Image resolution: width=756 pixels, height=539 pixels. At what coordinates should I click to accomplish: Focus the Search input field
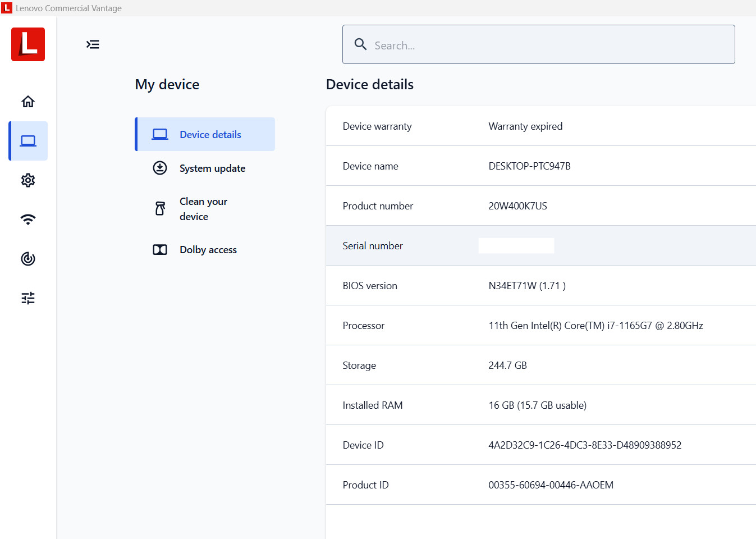539,44
